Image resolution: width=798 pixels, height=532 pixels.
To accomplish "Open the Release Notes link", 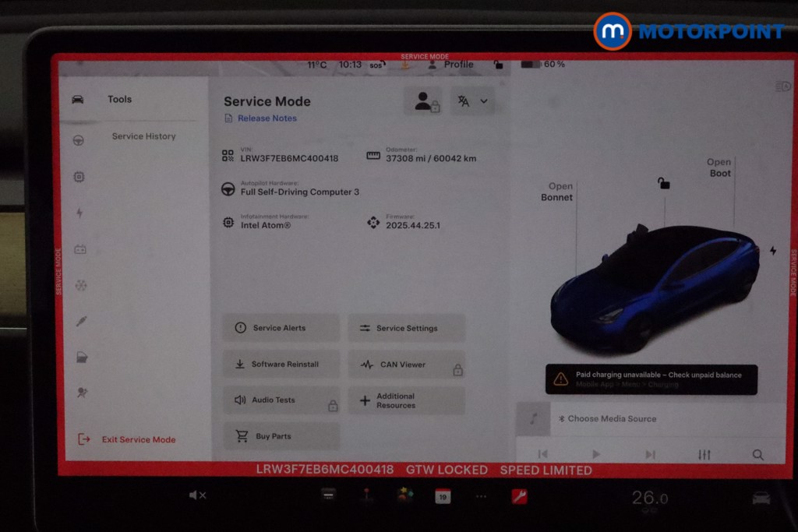I will tap(267, 118).
